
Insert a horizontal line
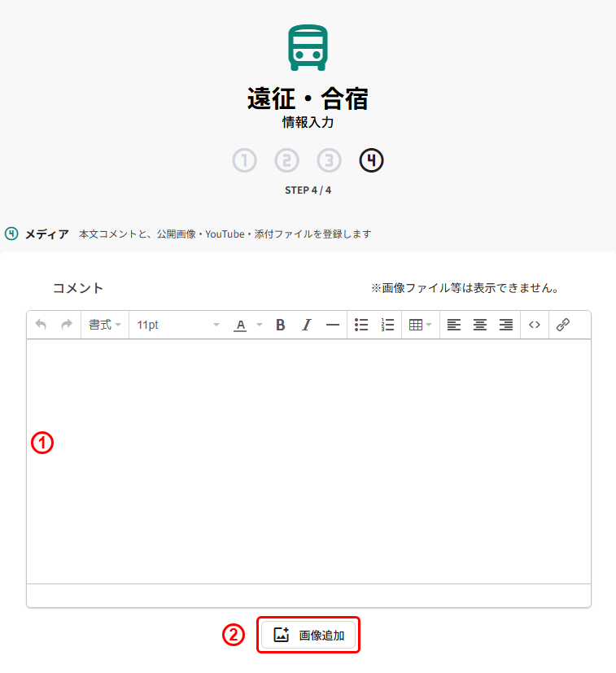tap(333, 325)
